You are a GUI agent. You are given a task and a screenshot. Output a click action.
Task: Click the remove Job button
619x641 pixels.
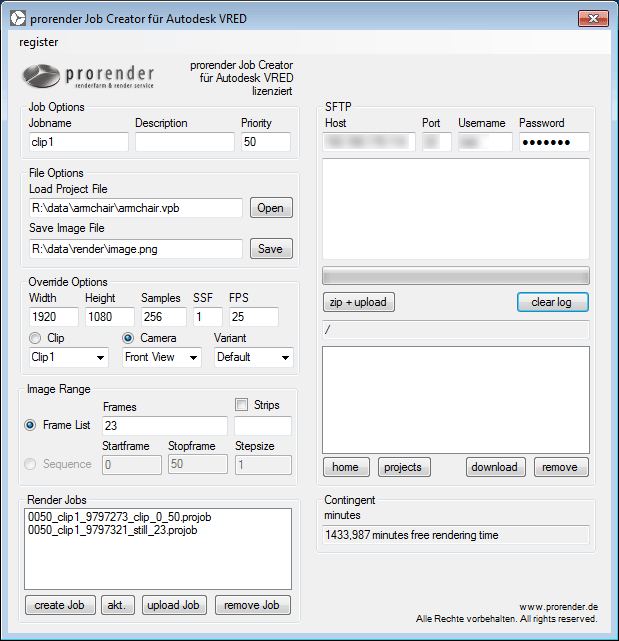click(x=253, y=605)
